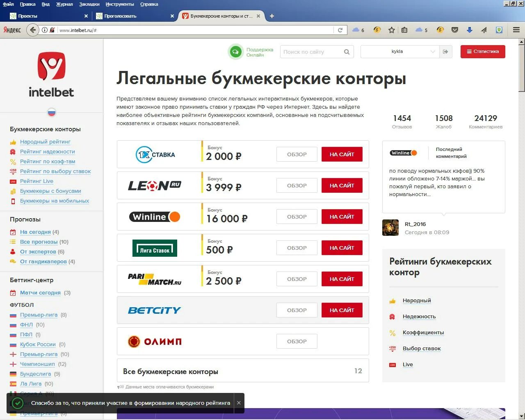The image size is (525, 420).
Task: Open the downloads arrow icon in toolbar
Action: 470,30
